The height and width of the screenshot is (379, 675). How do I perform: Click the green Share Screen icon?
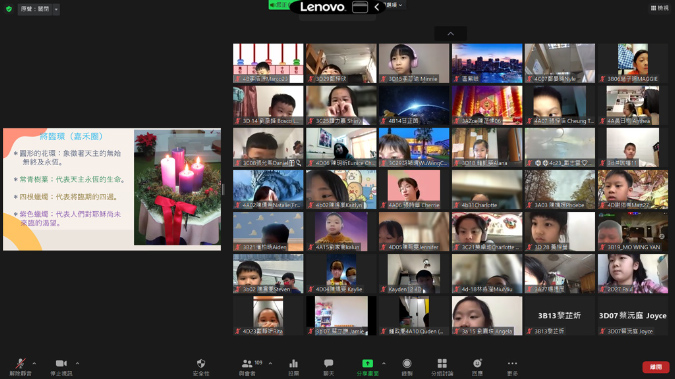[367, 363]
